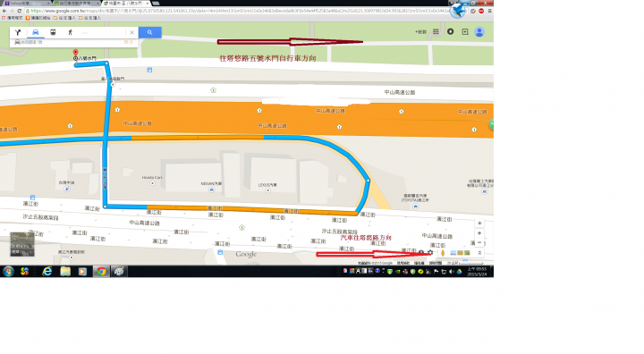Switch to the Yahoo browser tab
This screenshot has height=354, width=644.
[26, 4]
